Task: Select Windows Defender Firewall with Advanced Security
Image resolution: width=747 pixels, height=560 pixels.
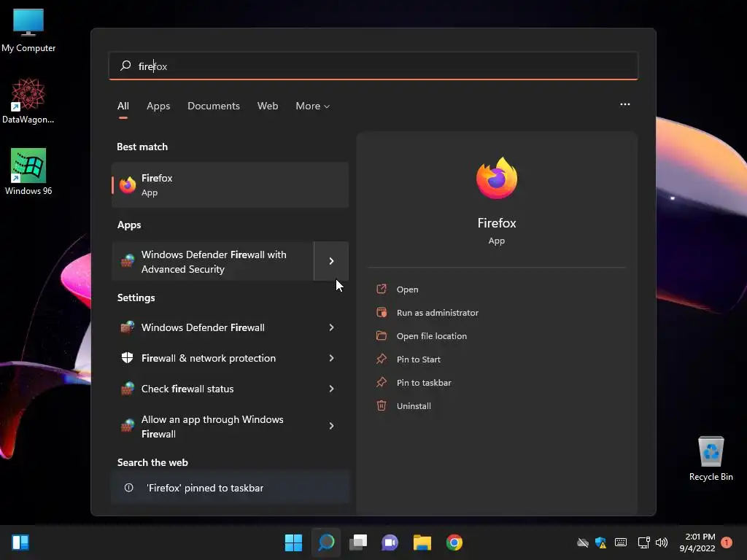Action: [213, 261]
